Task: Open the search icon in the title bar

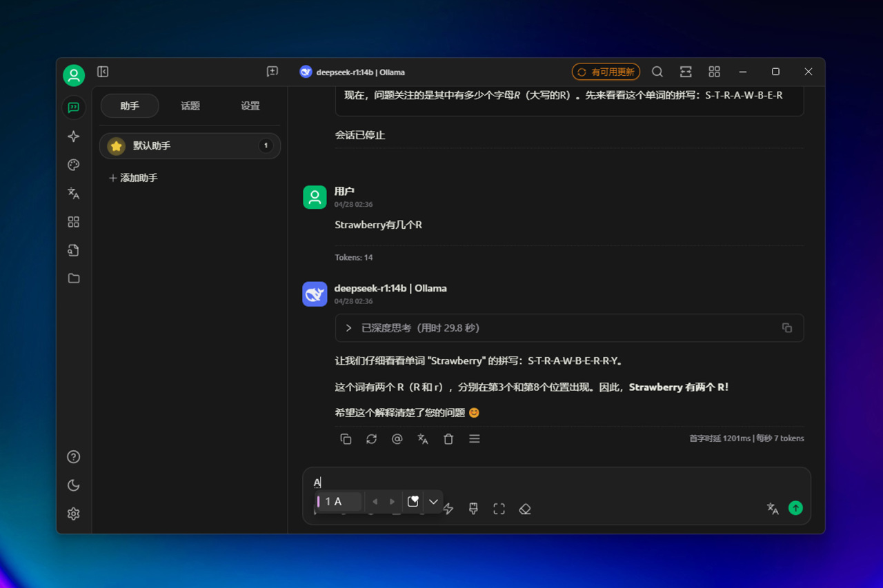Action: point(657,72)
